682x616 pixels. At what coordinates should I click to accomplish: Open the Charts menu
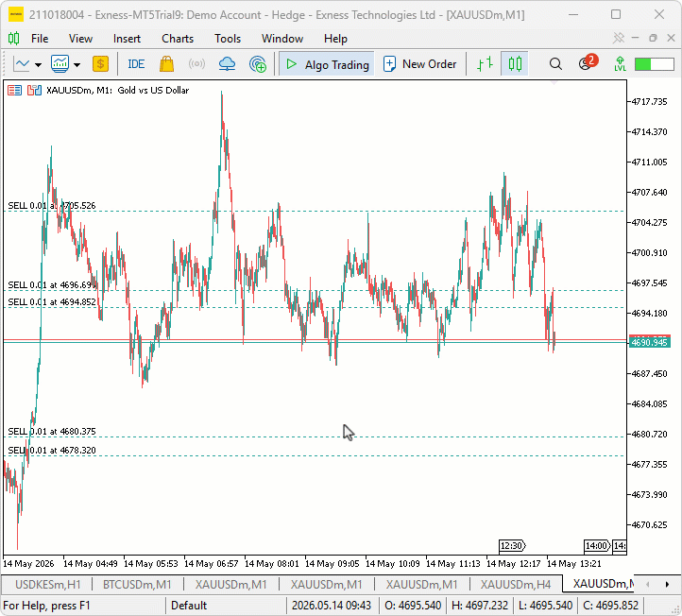178,39
